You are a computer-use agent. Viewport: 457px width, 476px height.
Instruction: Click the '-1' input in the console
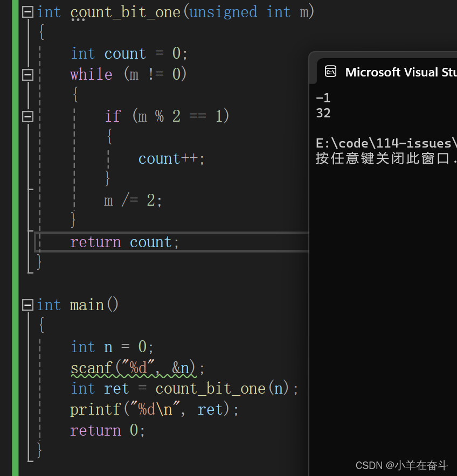point(323,98)
